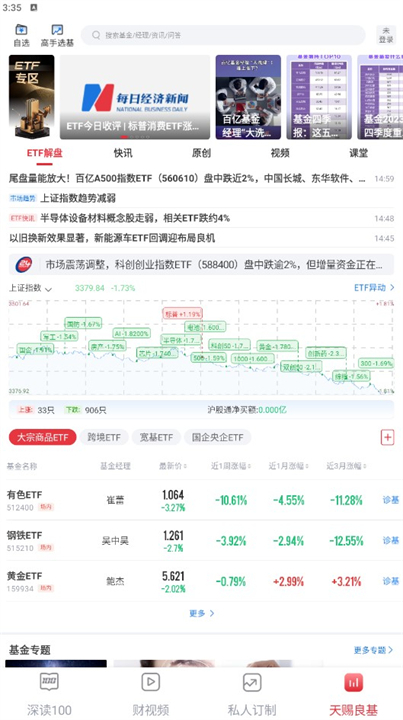Open the 黄金ETF 159934 row
403x720 pixels.
(202, 581)
